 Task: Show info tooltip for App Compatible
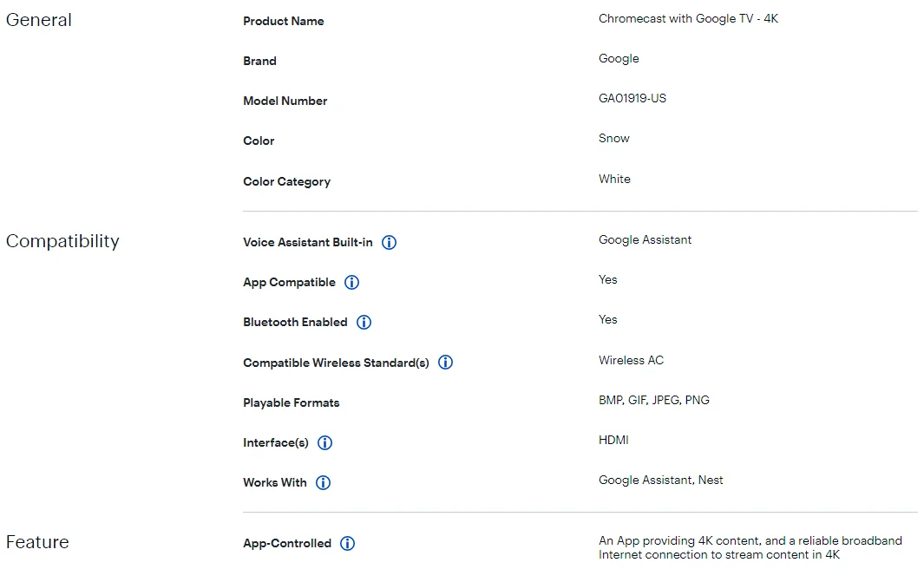click(351, 282)
